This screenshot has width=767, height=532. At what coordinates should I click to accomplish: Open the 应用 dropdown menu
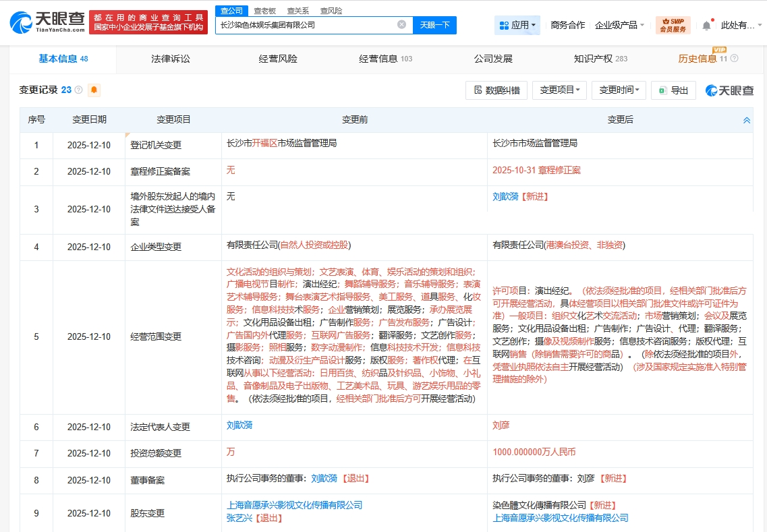517,26
